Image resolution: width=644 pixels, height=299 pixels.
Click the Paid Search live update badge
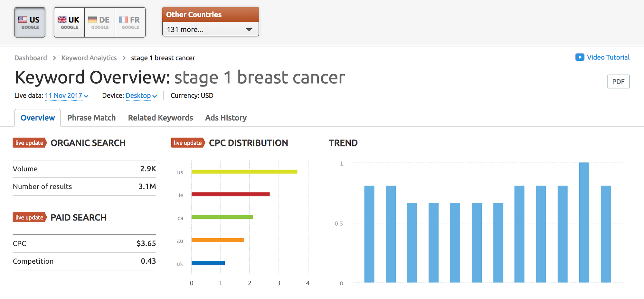pos(29,217)
